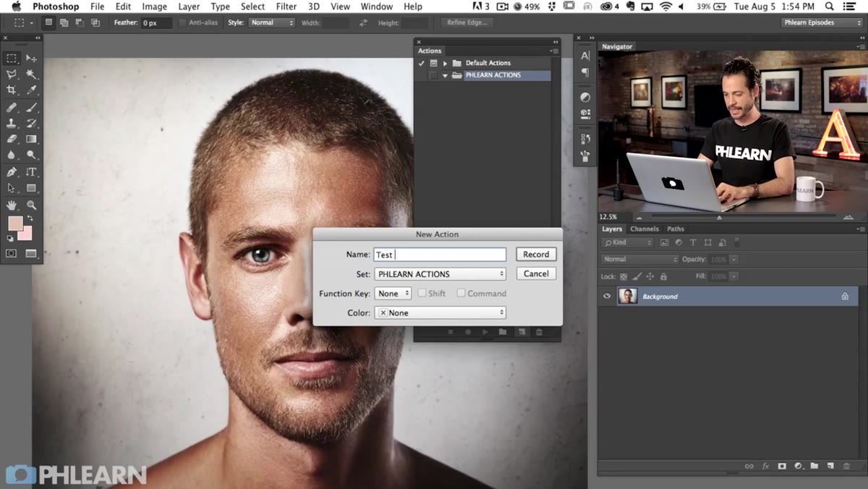Select the Polygonal Lasso tool
868x489 pixels.
click(12, 75)
